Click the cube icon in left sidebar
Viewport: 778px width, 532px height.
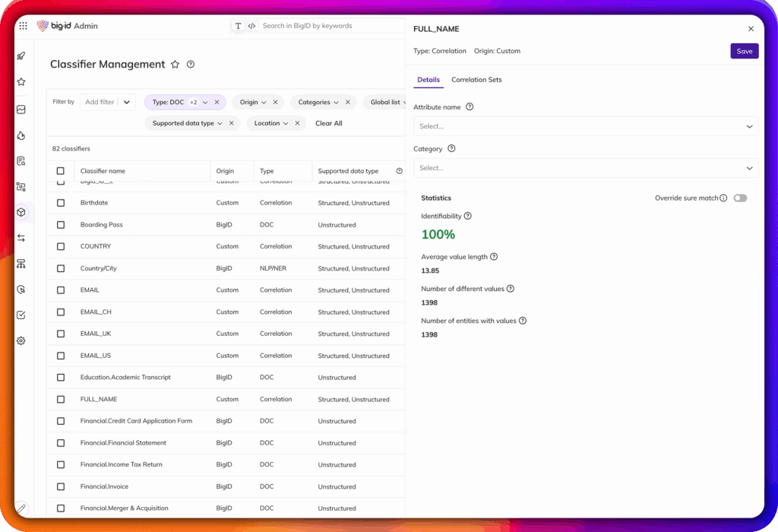[x=21, y=212]
